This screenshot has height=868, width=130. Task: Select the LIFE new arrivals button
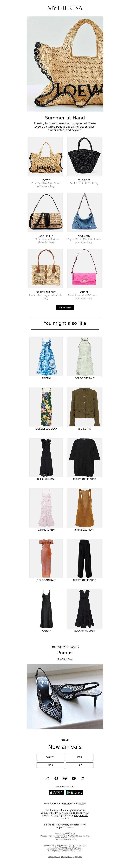[x=79, y=765]
